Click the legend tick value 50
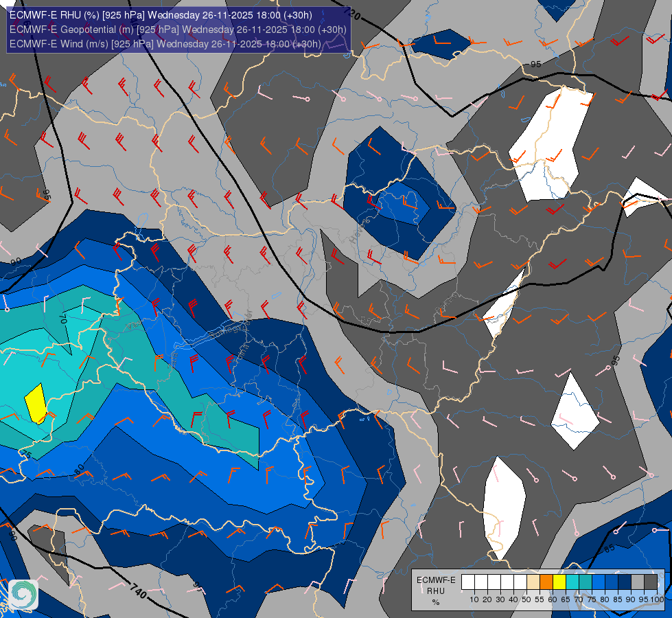The height and width of the screenshot is (618, 672). pos(526,599)
